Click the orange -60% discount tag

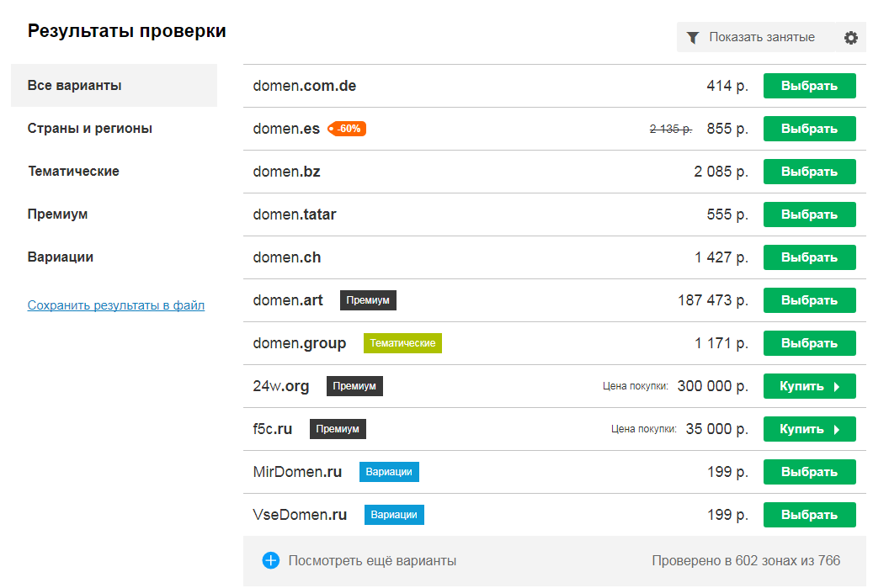[348, 129]
